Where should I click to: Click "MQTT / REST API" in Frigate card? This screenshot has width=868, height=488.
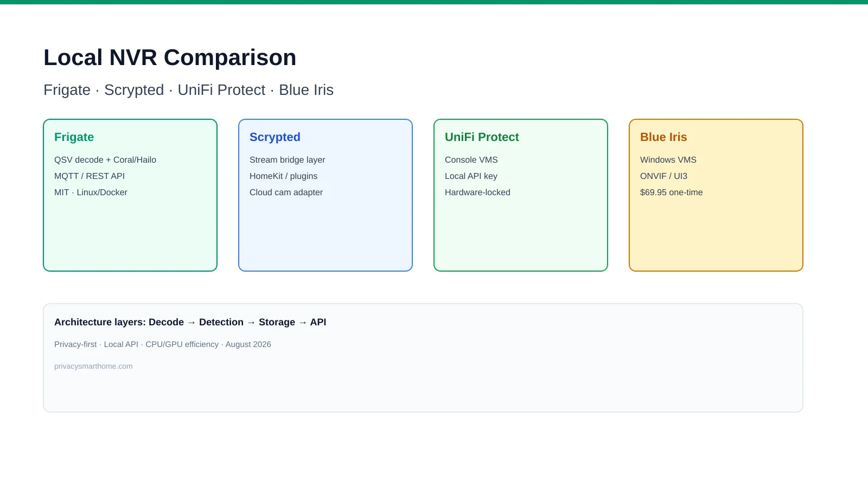(90, 176)
